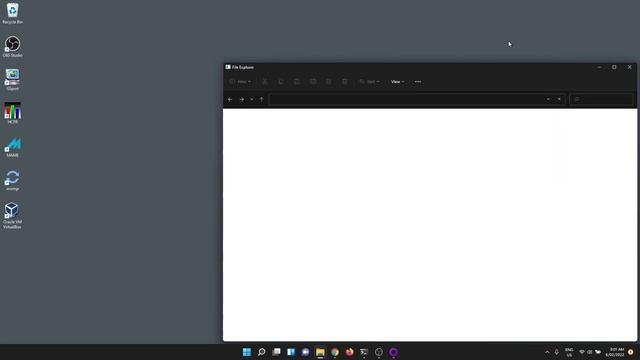
Task: Go back using the Back arrow
Action: click(x=230, y=99)
